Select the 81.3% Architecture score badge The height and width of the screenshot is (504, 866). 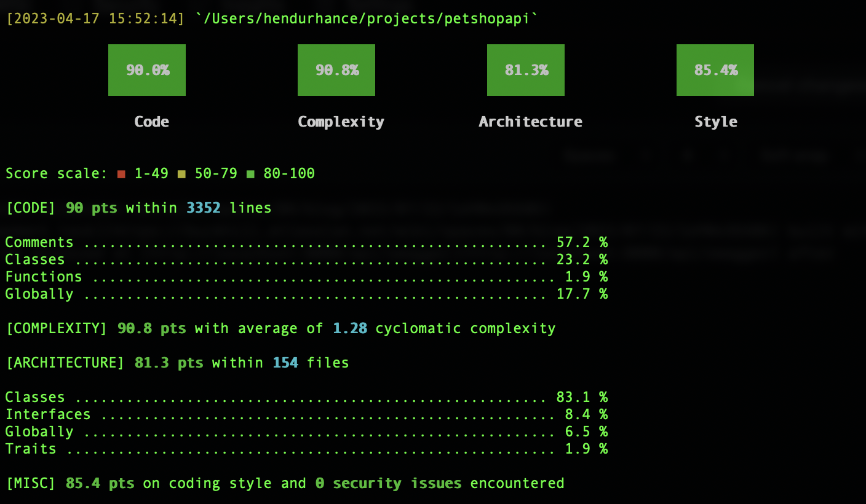[x=526, y=69]
